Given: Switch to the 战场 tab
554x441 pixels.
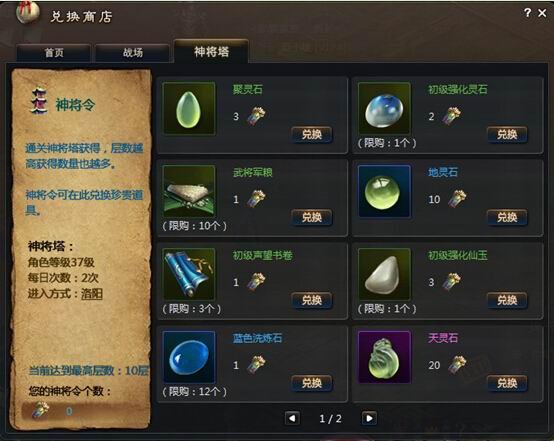Looking at the screenshot, I should point(133,53).
